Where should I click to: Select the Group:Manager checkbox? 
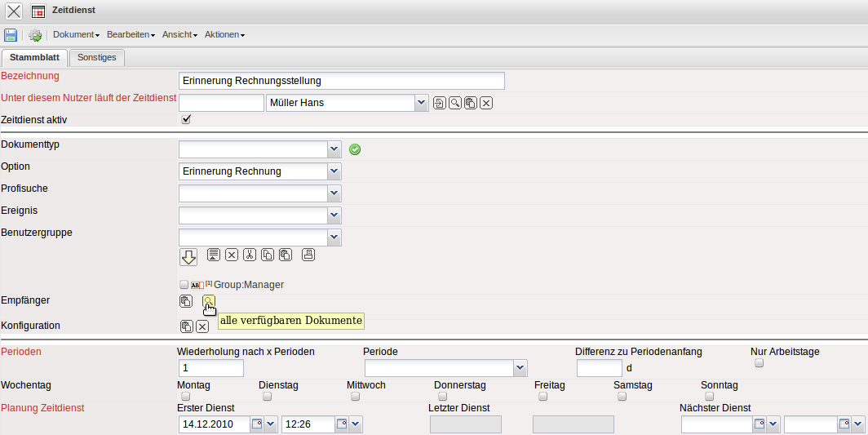point(184,285)
